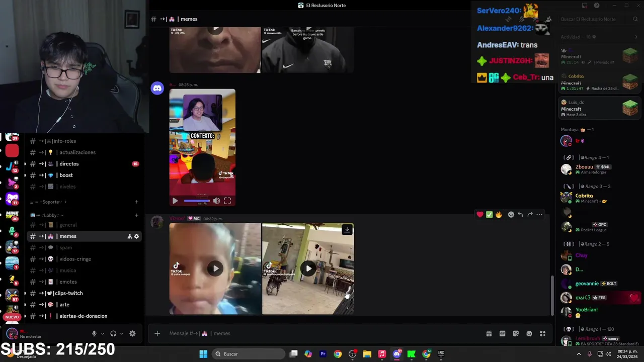Open memes channel settings gear
The width and height of the screenshot is (644, 362).
(136, 236)
